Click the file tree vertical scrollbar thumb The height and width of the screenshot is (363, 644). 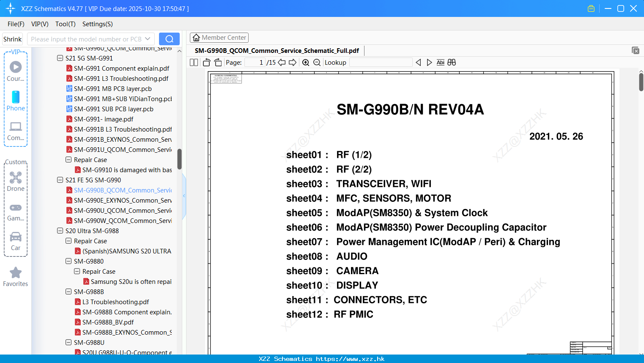[179, 159]
